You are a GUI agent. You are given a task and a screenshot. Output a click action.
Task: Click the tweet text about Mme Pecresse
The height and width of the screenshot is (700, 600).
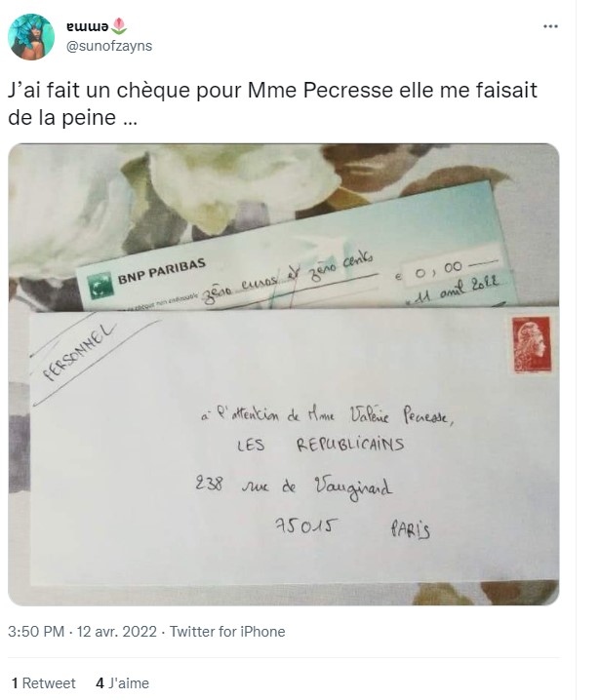(272, 103)
